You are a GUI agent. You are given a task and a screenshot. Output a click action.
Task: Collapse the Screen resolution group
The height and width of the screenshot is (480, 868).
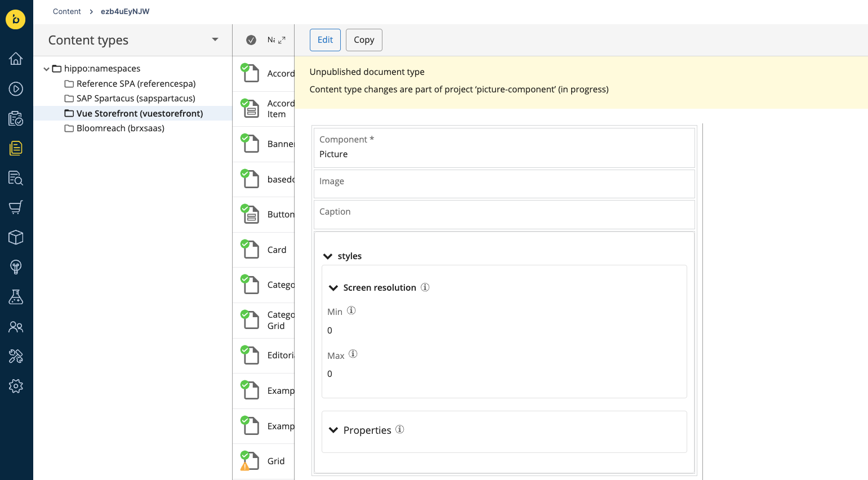click(x=333, y=288)
